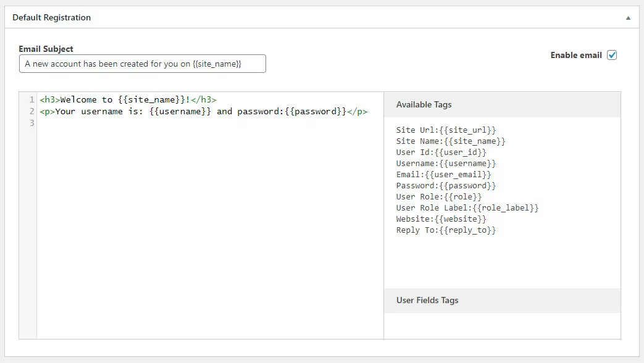Collapse the Default Registration panel arrow
Viewport: 644px width, 363px height.
tap(628, 18)
